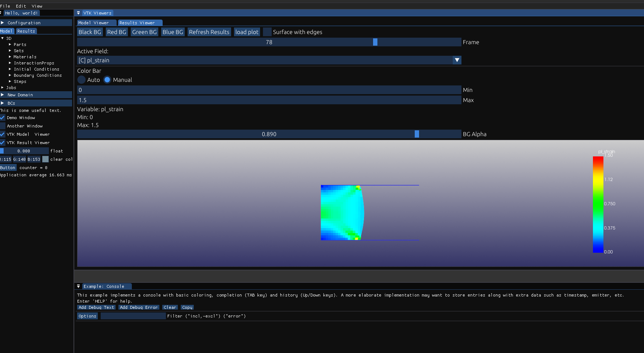The image size is (644, 353).
Task: Expand the Boundary Conditions tree node
Action: point(10,75)
